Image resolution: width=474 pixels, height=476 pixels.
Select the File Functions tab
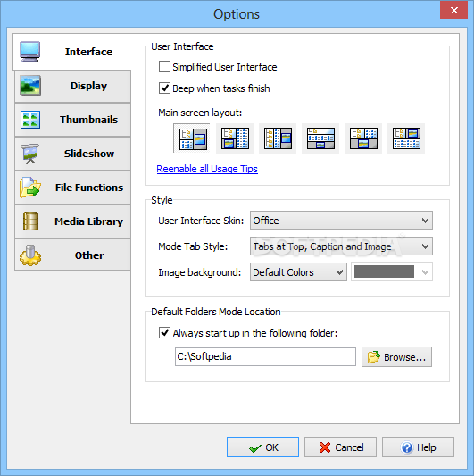[x=73, y=188]
